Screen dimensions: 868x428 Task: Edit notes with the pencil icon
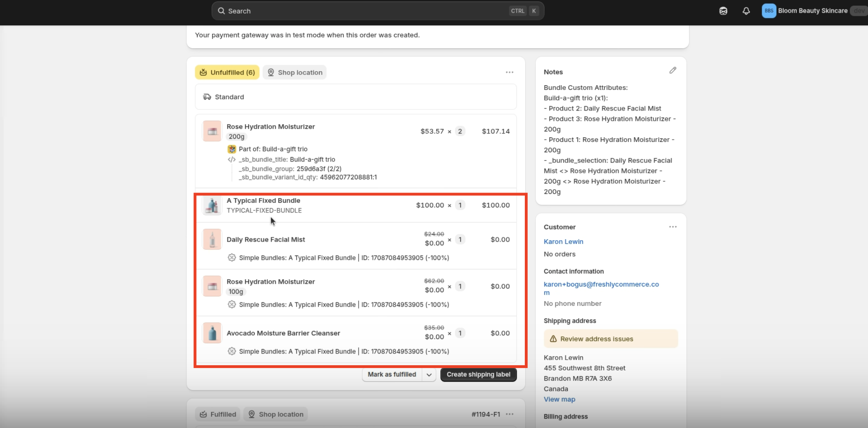[x=673, y=70]
